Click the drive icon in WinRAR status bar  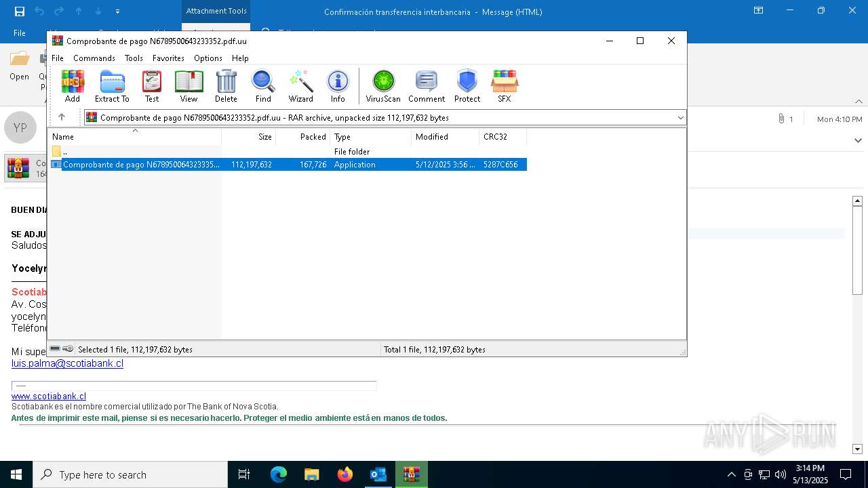point(55,349)
